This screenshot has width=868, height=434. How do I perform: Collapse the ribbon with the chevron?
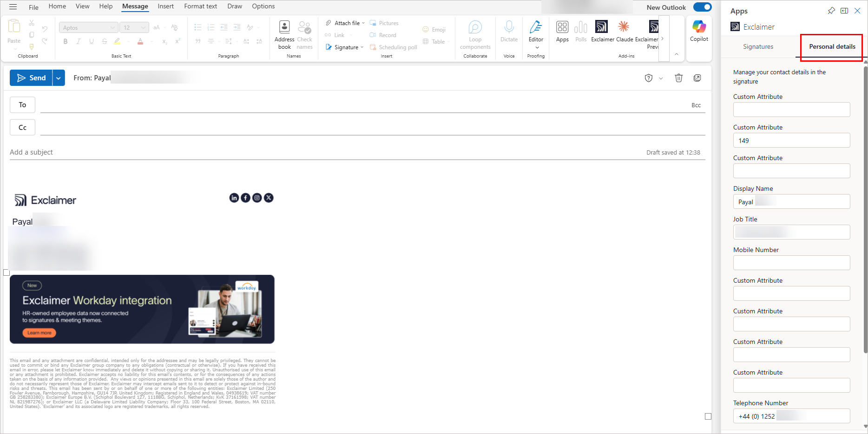tap(677, 54)
